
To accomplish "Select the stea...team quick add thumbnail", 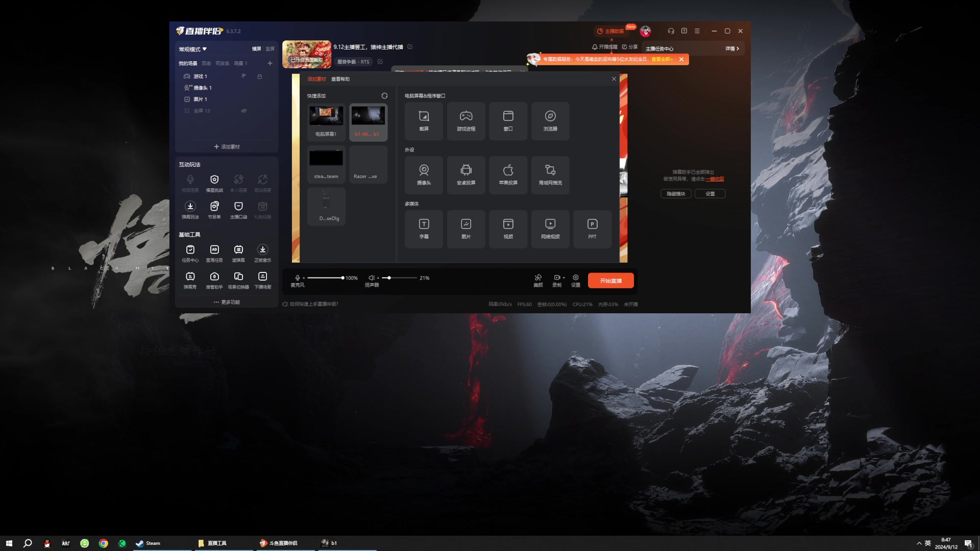I will pos(326,164).
